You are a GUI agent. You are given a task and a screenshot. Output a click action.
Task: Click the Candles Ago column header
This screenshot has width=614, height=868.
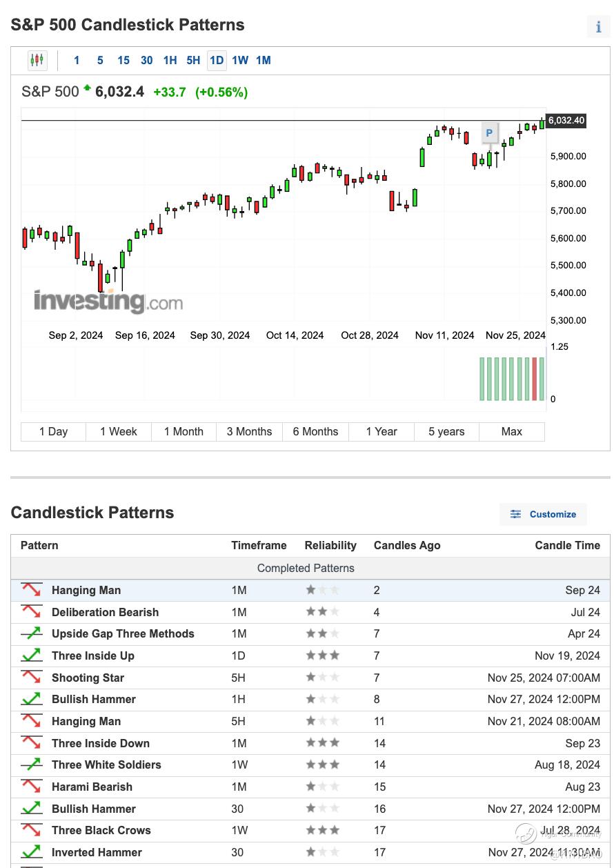click(407, 545)
